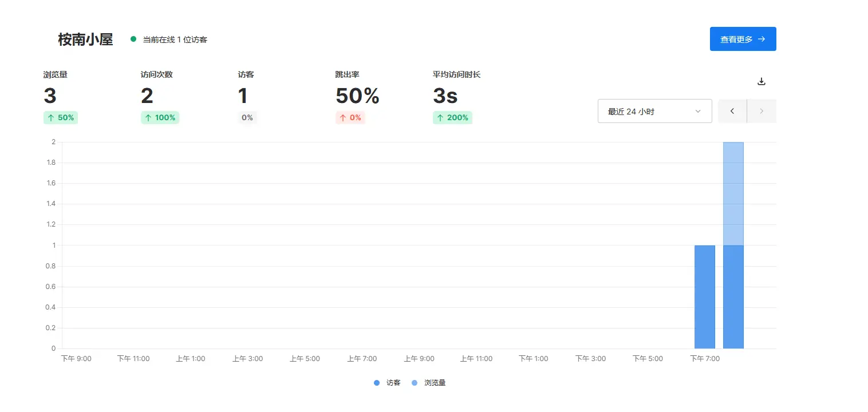Select the 访问次数 metric card
868x412 pixels.
pyautogui.click(x=159, y=96)
